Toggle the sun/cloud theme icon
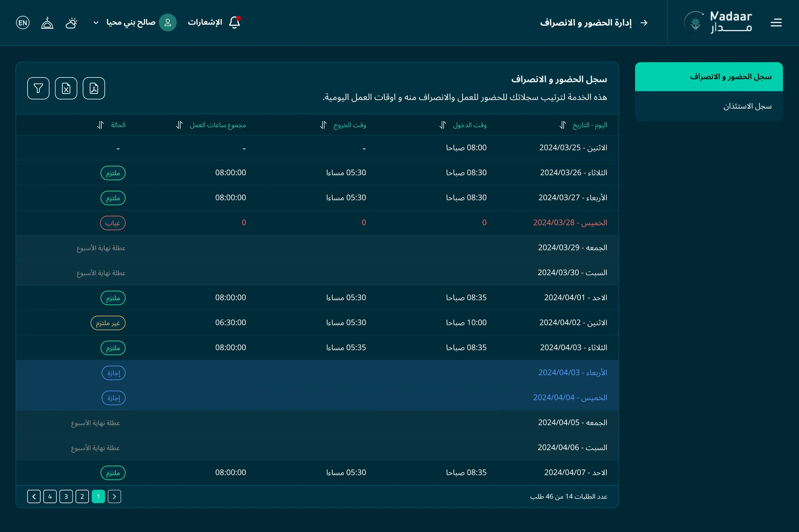The width and height of the screenshot is (799, 532). tap(72, 23)
